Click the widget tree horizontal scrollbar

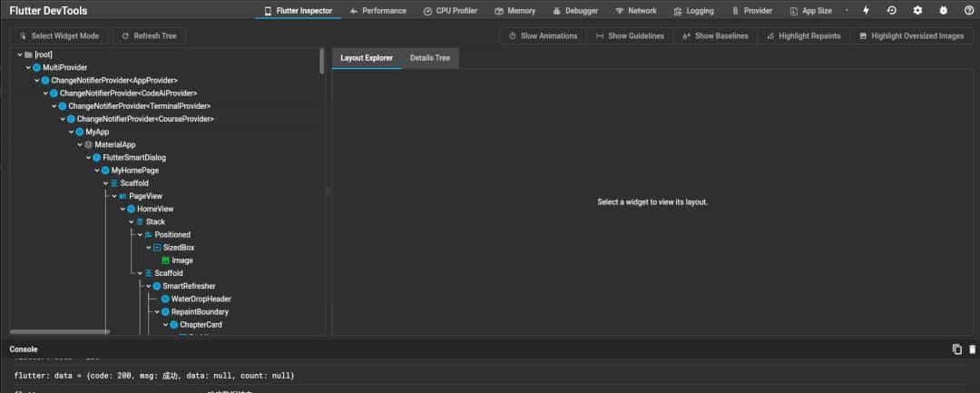tap(59, 332)
